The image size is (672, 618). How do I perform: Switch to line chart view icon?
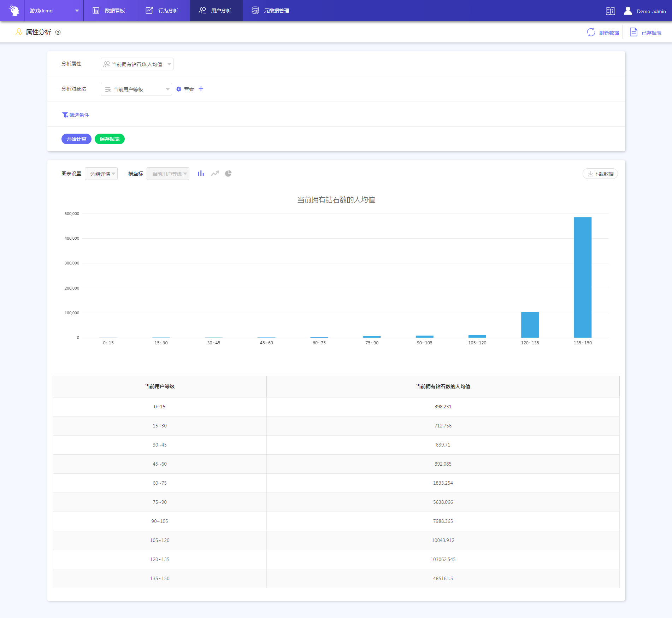[215, 173]
